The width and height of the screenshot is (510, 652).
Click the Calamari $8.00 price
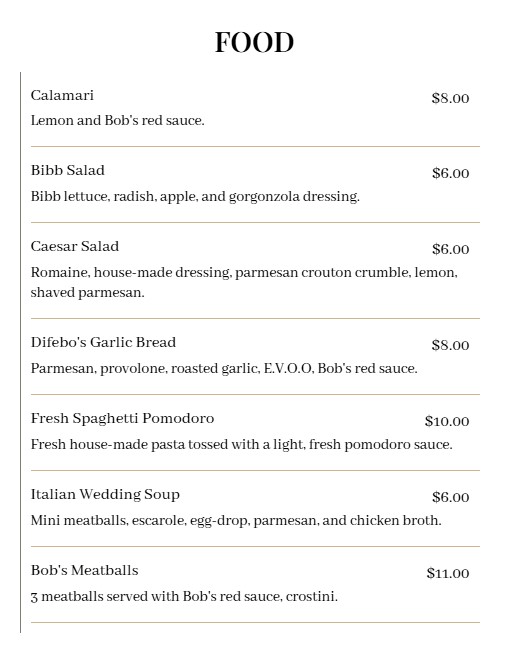click(450, 98)
